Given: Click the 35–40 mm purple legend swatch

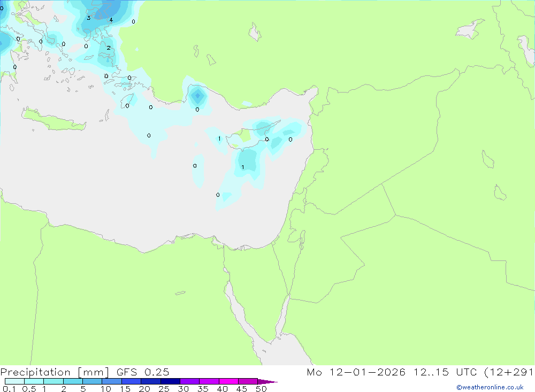Looking at the screenshot, I should click(209, 381).
